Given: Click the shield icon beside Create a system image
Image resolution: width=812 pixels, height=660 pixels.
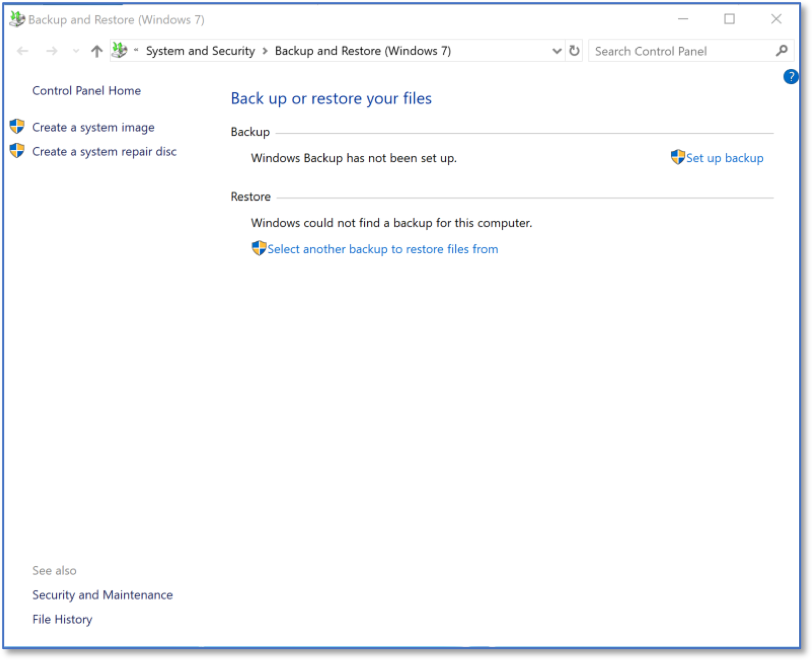Looking at the screenshot, I should (17, 126).
